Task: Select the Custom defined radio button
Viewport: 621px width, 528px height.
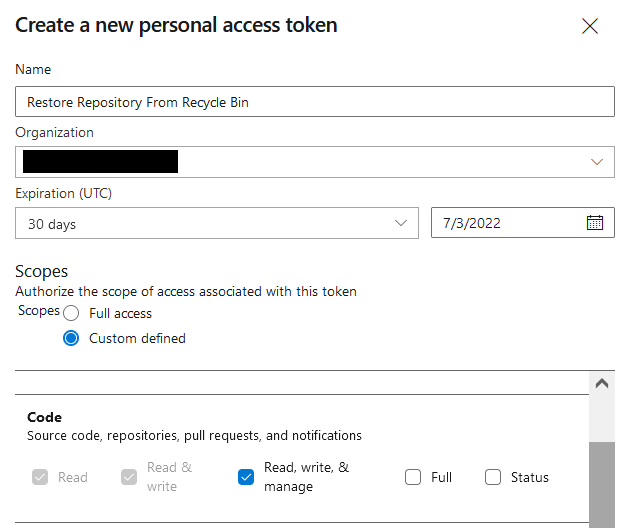Action: pos(71,338)
